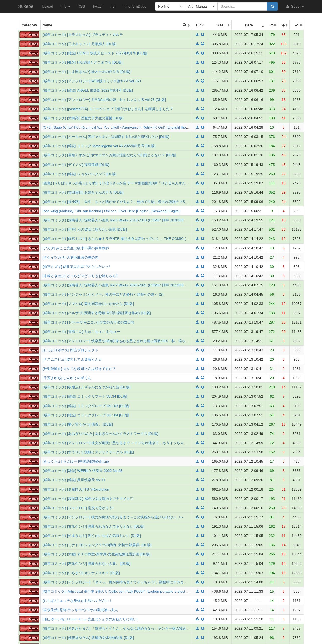This screenshot has width=322, height=644.
Task: Download torrent for the 15.3 MiB Ash wing entry
Action: tap(197, 211)
